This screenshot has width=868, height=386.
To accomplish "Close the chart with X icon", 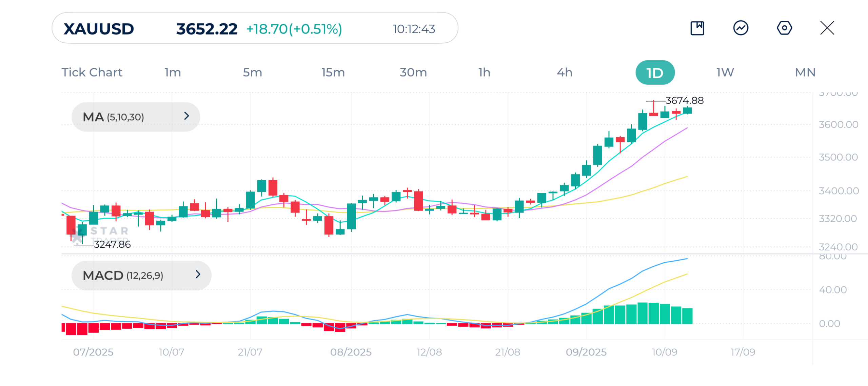I will coord(827,28).
